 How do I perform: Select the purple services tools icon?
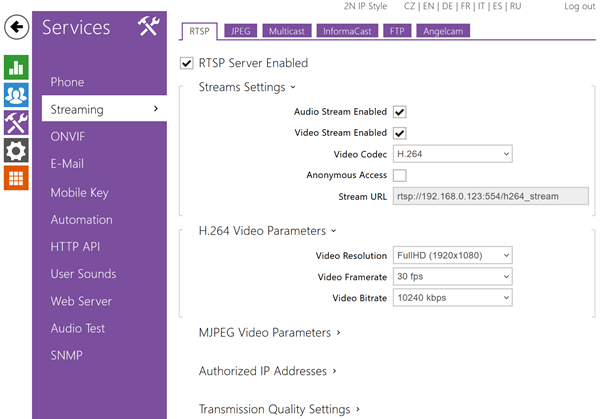[x=16, y=123]
